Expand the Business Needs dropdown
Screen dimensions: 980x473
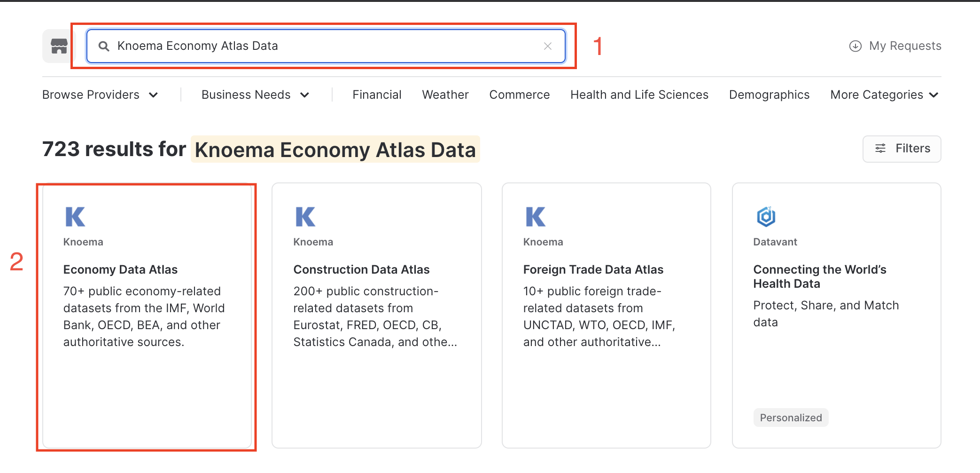point(255,95)
